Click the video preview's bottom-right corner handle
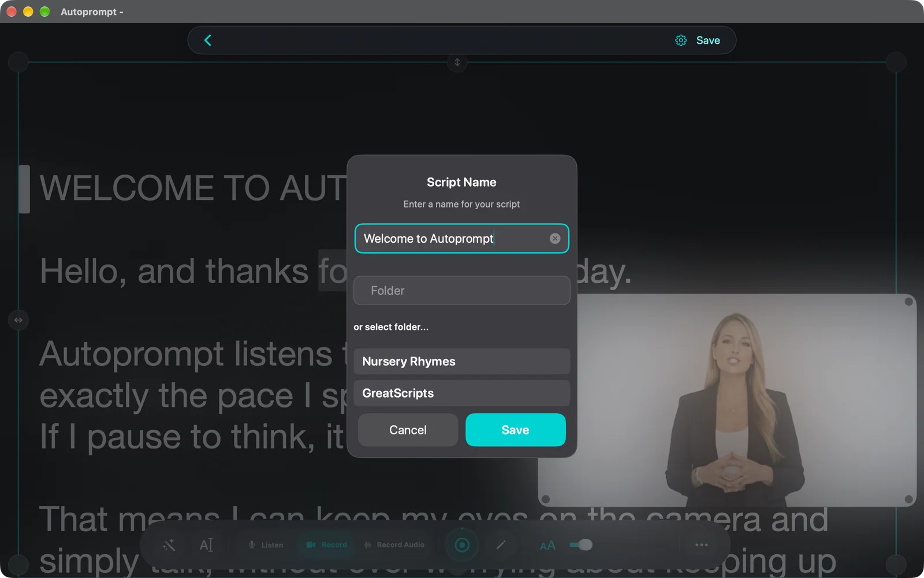This screenshot has height=578, width=924. (908, 499)
